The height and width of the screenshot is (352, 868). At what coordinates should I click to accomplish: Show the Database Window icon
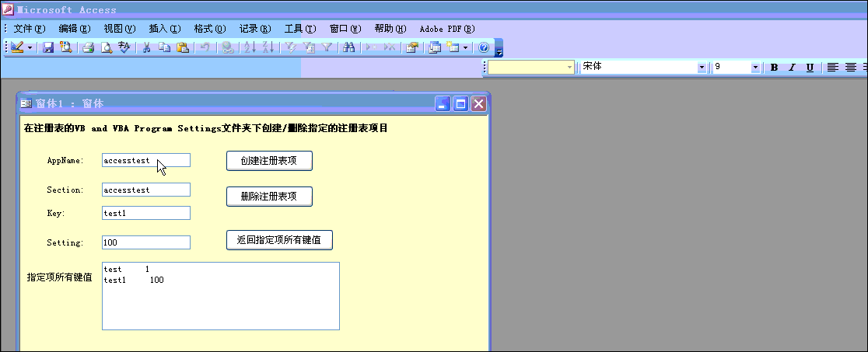[435, 47]
